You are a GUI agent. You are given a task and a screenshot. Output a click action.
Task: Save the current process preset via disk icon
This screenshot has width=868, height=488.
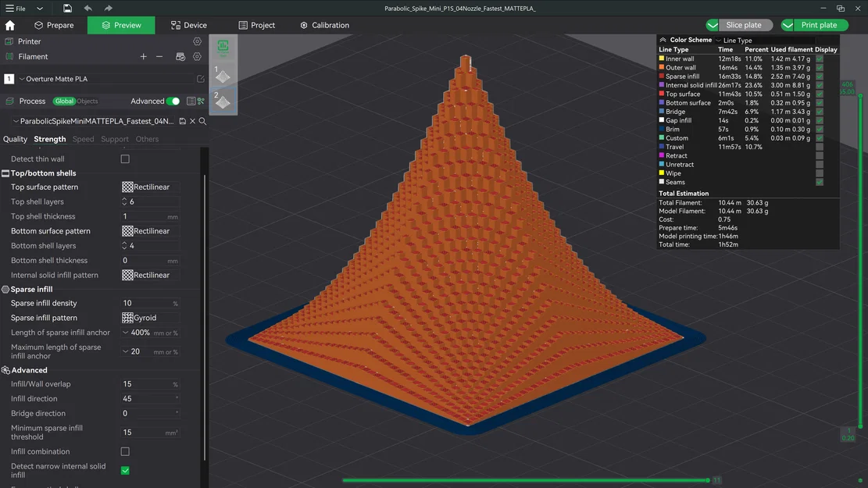(x=181, y=121)
